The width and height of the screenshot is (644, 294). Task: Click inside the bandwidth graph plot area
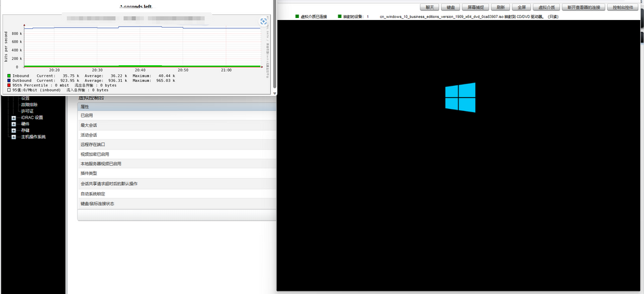click(142, 46)
